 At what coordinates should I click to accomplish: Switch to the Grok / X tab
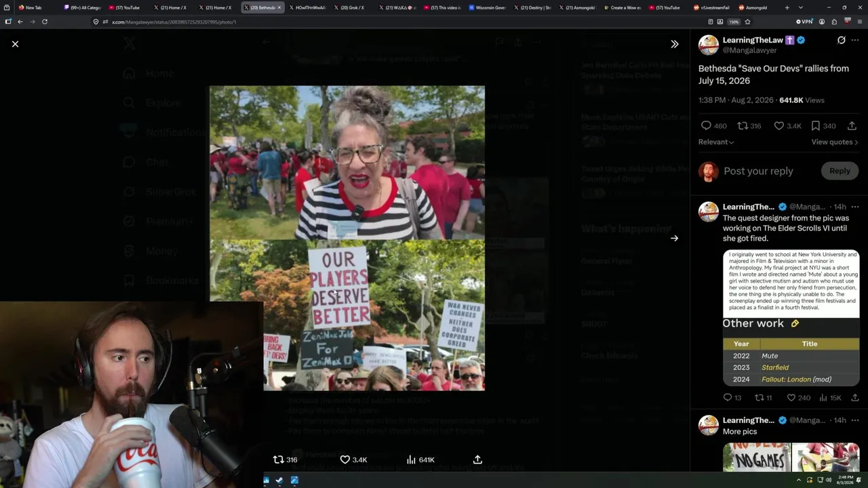tap(353, 7)
